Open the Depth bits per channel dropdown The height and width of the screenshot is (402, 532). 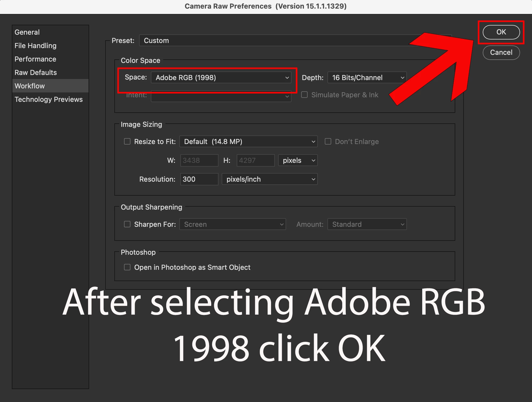[x=367, y=78]
